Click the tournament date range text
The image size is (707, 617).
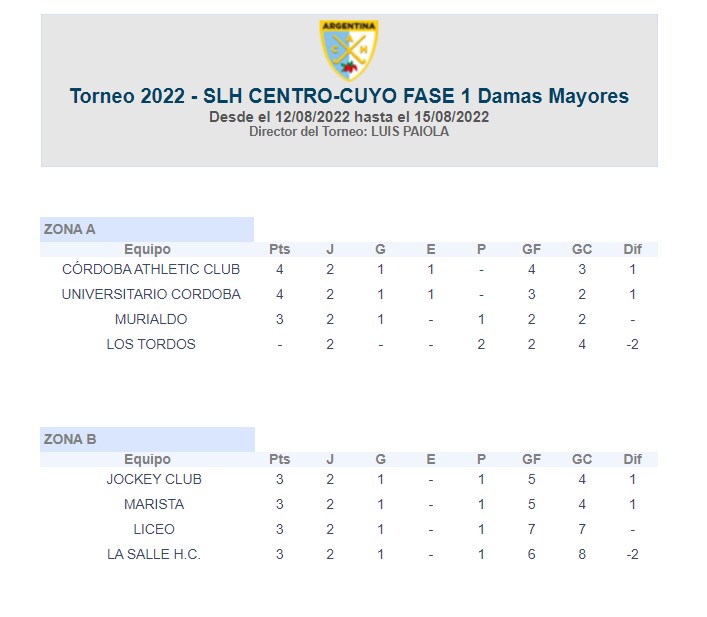pos(349,117)
